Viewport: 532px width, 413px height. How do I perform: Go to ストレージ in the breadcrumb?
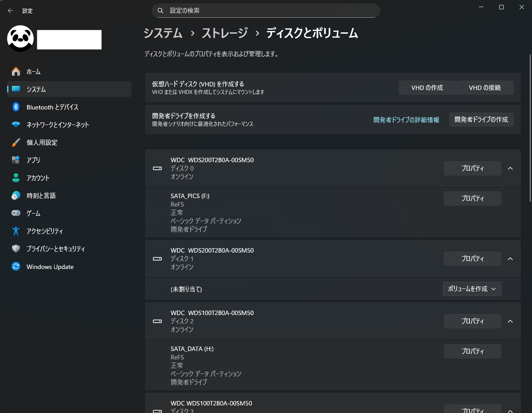tap(224, 33)
